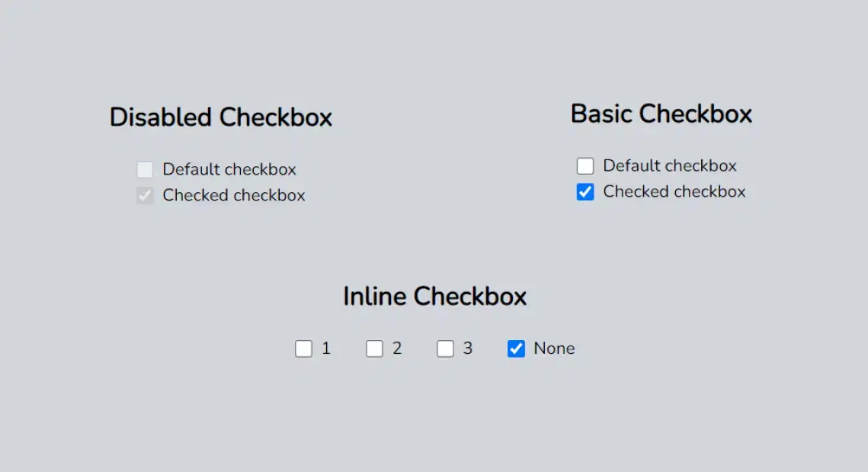Click the Disabled Checkbox heading
The width and height of the screenshot is (868, 472).
(x=221, y=117)
